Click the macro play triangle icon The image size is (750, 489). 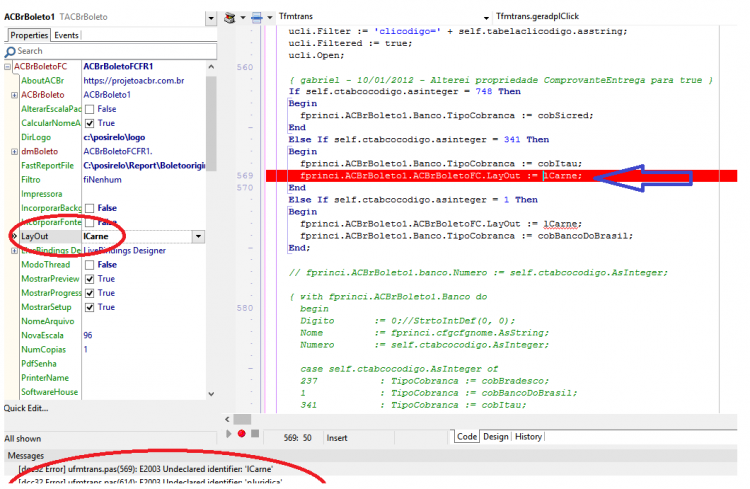coord(229,433)
